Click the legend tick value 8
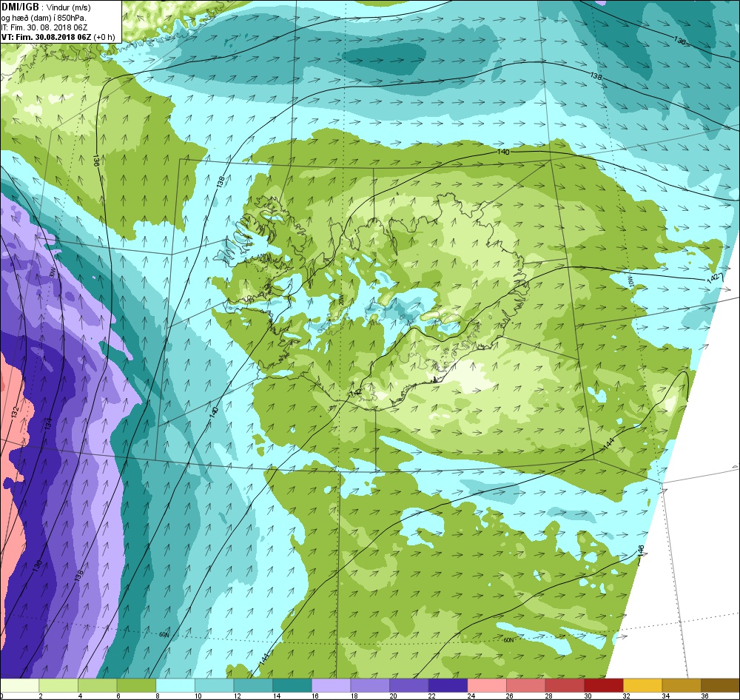The image size is (740, 700). click(157, 696)
